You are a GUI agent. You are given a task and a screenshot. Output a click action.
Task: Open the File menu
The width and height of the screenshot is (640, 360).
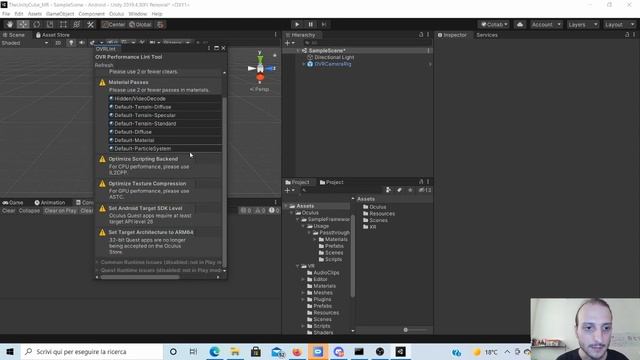click(6, 14)
